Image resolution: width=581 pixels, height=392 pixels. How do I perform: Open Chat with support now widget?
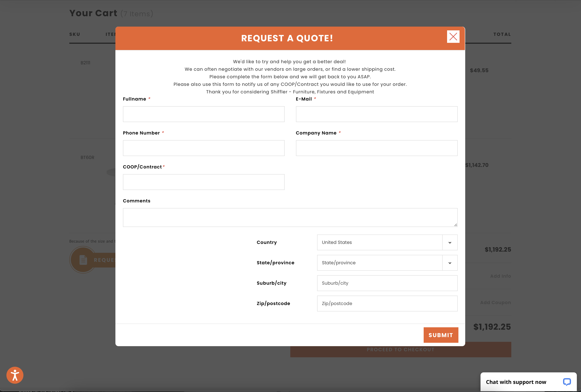[516, 382]
